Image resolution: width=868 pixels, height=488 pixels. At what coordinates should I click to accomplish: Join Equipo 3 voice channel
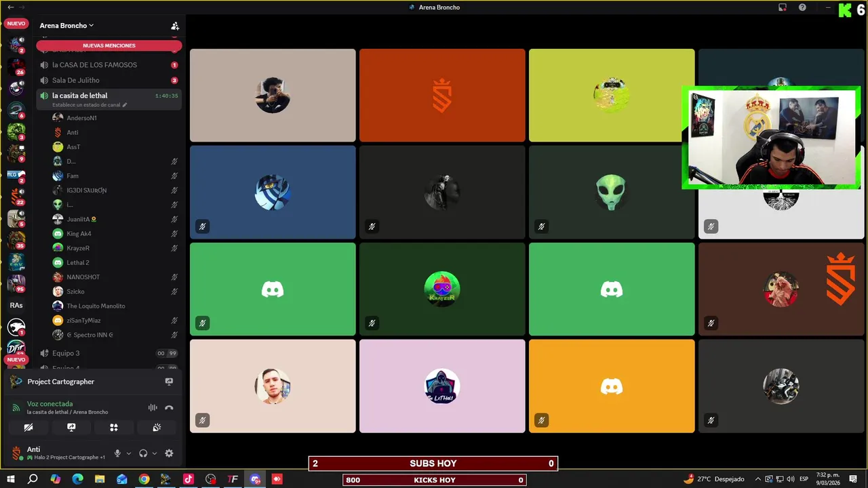point(108,353)
